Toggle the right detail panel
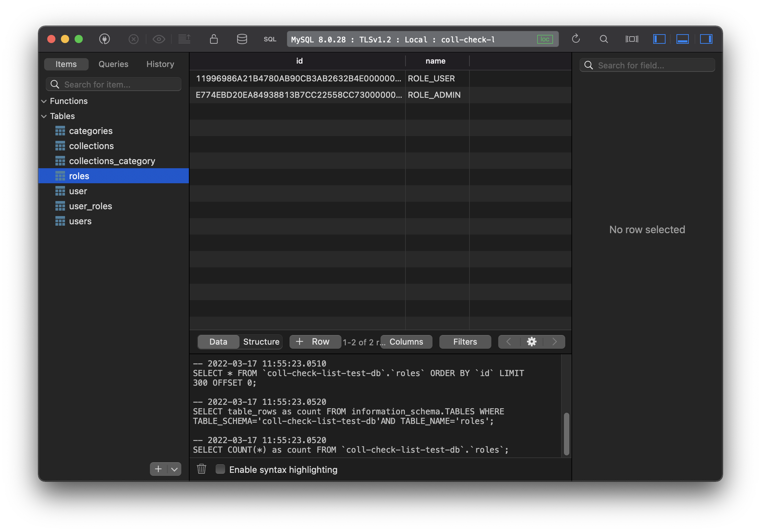761x532 pixels. pyautogui.click(x=706, y=39)
